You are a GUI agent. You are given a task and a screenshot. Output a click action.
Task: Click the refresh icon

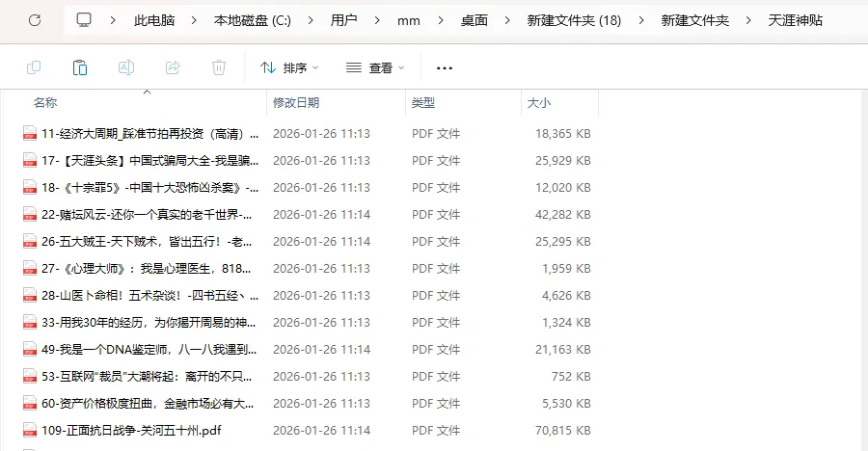click(35, 20)
